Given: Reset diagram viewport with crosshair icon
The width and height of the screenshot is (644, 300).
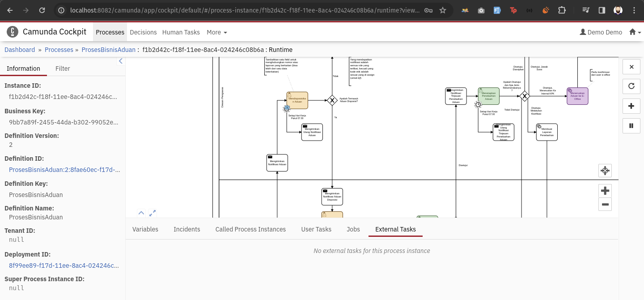Looking at the screenshot, I should click(605, 171).
